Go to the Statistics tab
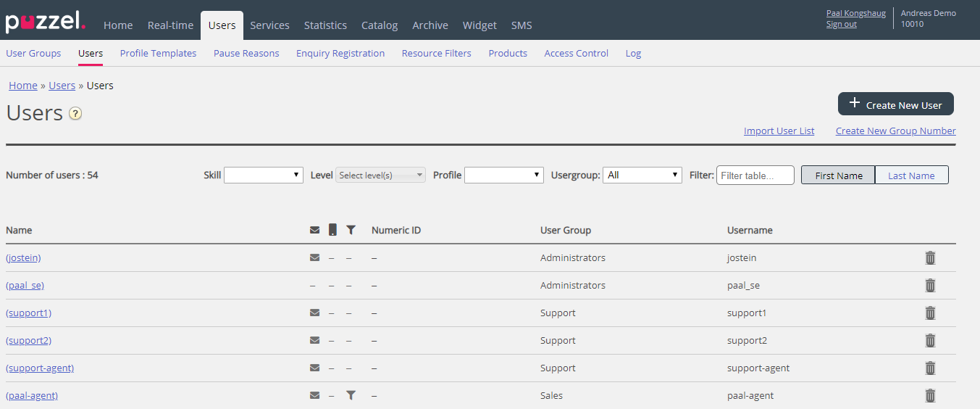 (325, 25)
